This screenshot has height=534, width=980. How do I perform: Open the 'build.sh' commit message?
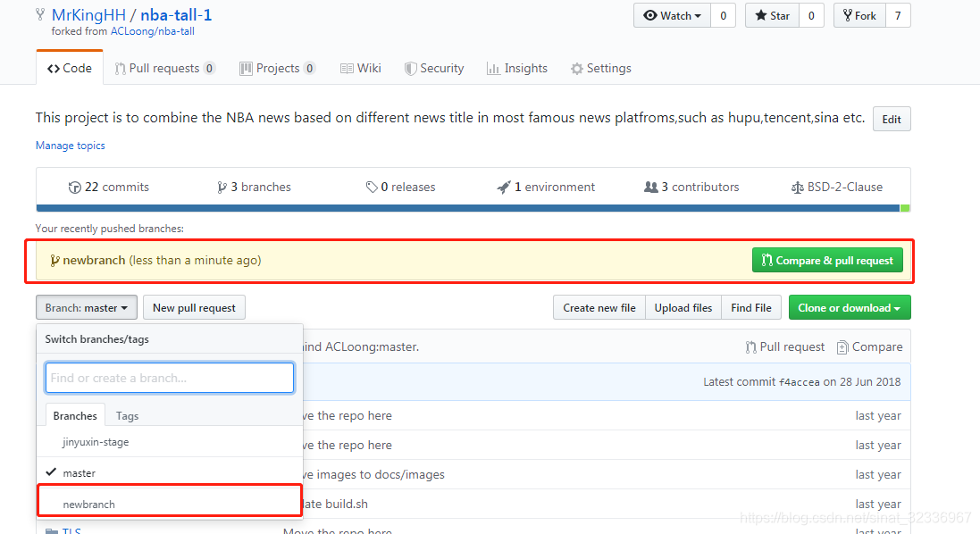click(336, 504)
